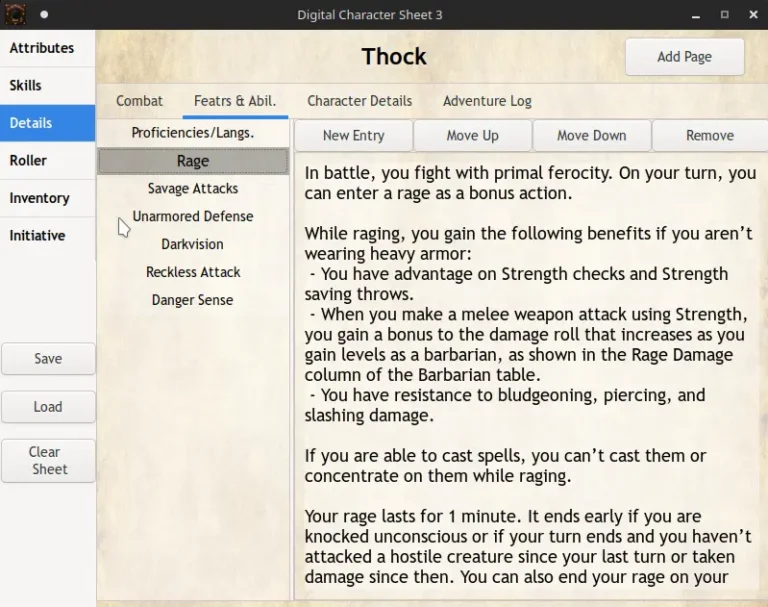Click the character name Thock

(394, 56)
